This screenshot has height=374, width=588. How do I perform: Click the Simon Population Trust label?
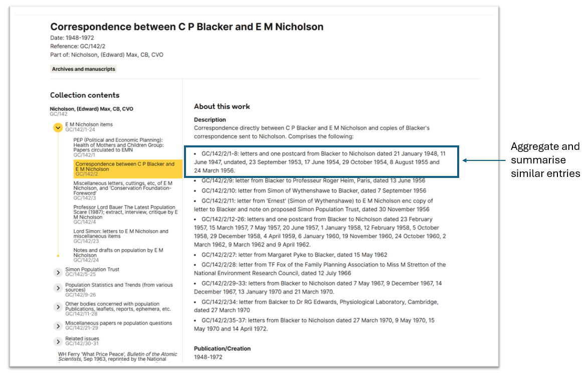(92, 269)
